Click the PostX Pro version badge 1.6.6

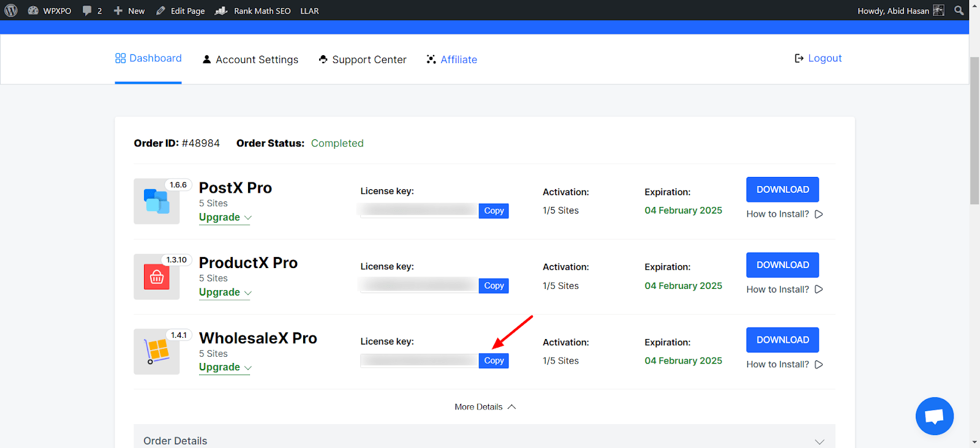click(178, 185)
